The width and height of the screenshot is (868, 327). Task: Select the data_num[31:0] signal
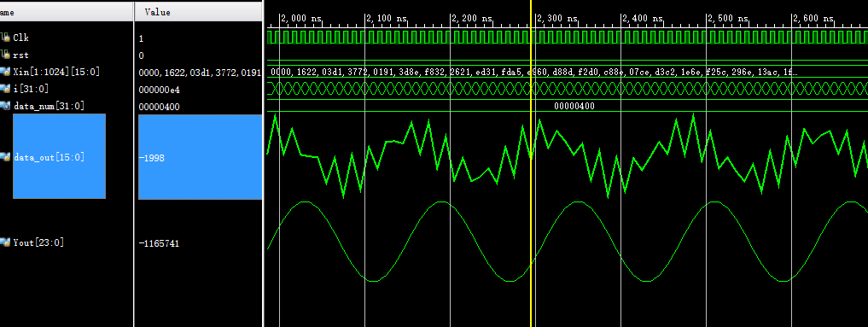coord(49,106)
